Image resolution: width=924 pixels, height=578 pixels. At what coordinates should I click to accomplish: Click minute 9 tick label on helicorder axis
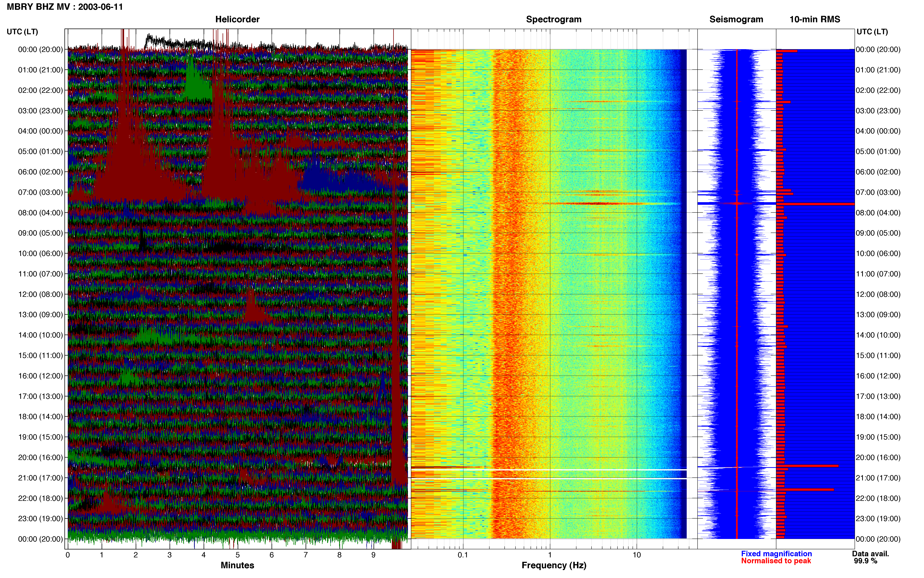click(x=373, y=555)
